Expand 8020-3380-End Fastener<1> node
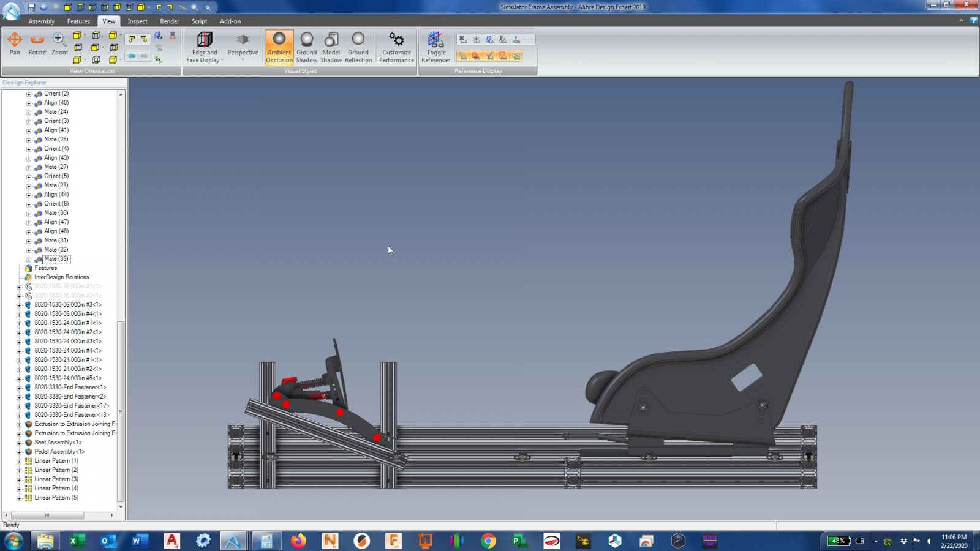The width and height of the screenshot is (980, 551). [19, 388]
